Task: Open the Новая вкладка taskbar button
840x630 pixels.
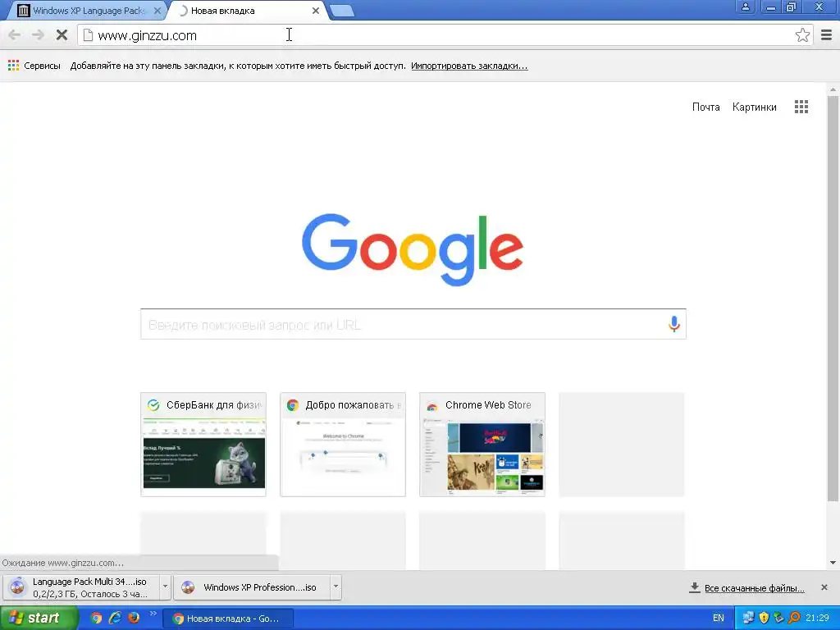Action: click(x=228, y=619)
